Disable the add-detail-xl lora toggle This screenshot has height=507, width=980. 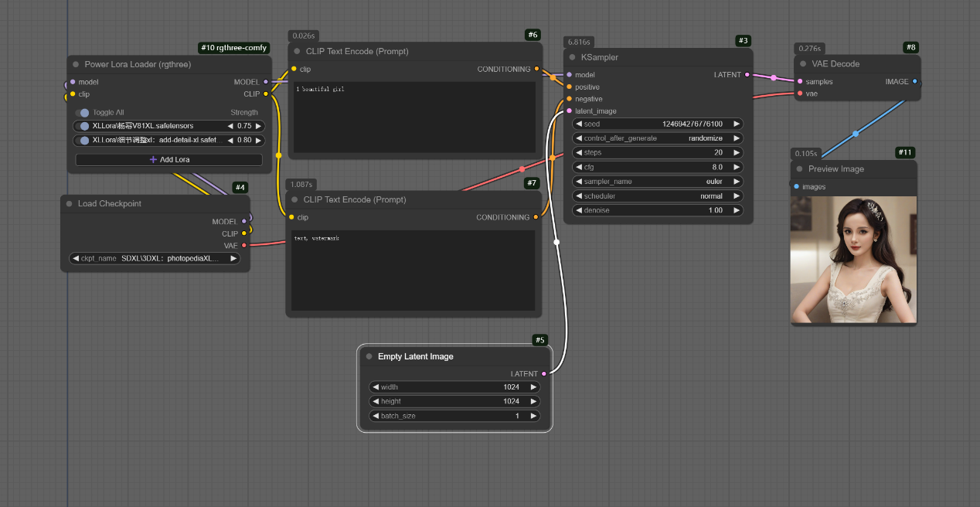click(83, 141)
